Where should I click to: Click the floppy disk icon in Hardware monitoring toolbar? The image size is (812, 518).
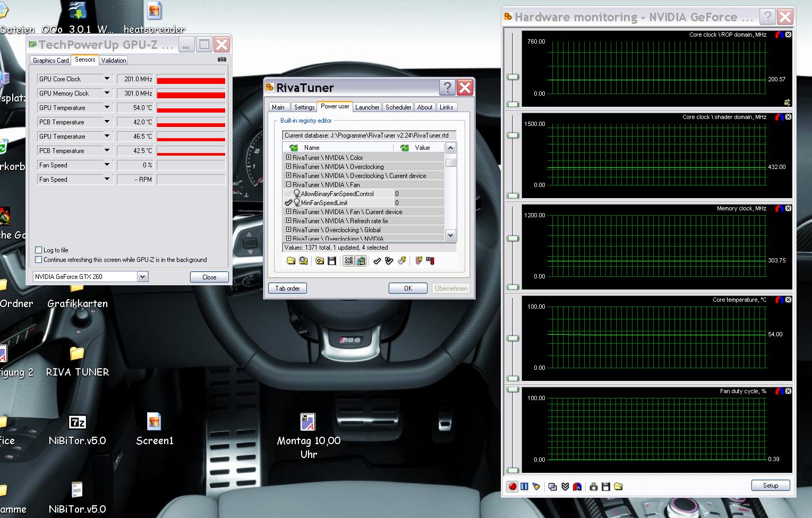click(x=606, y=486)
